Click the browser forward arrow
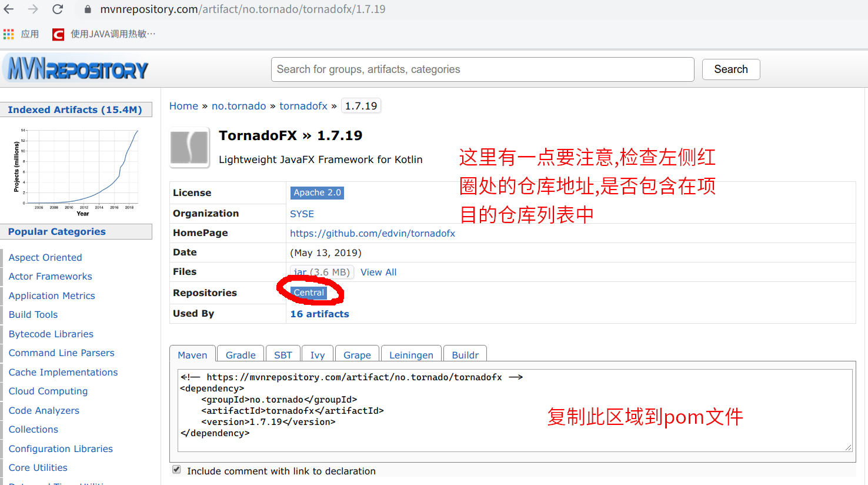Viewport: 868px width, 485px height. tap(33, 9)
